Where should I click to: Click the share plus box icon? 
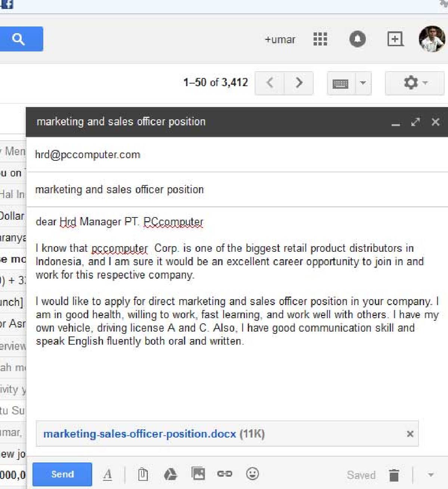coord(395,39)
